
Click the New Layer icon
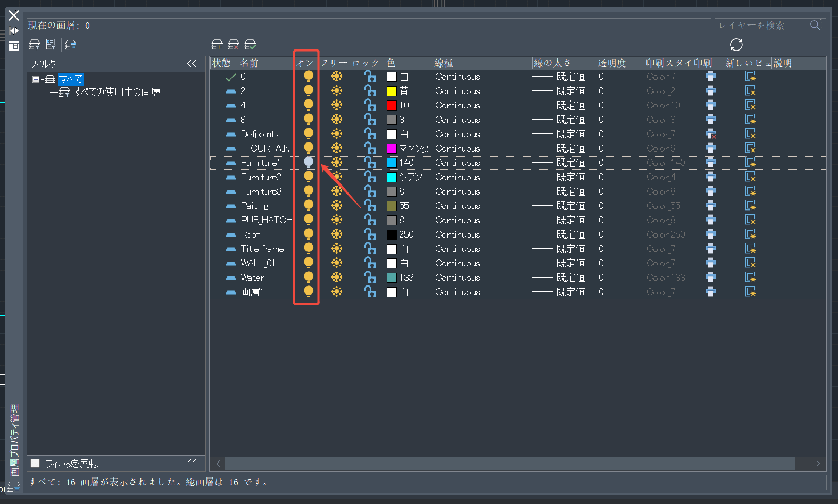tap(217, 45)
